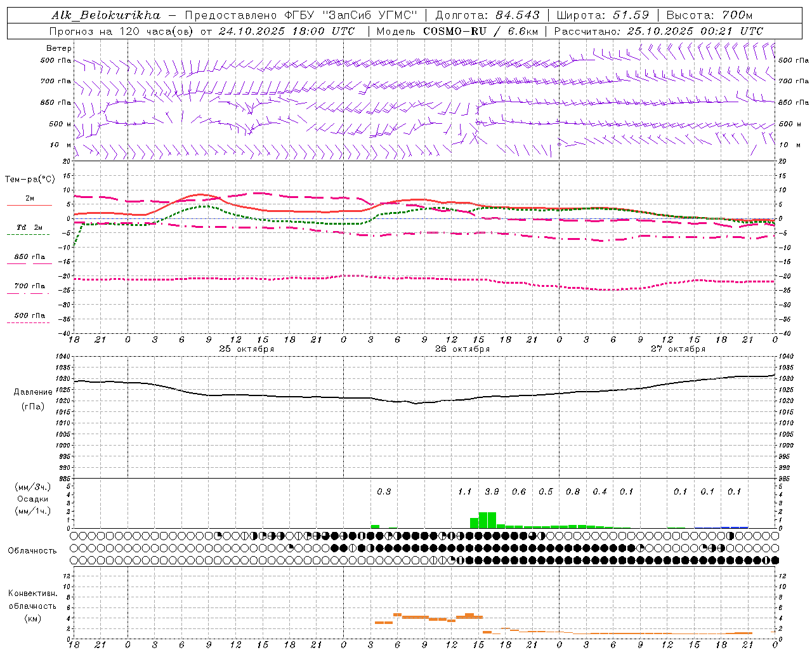Click the precipitation value 0.8
This screenshot has width=812, height=650.
[573, 491]
